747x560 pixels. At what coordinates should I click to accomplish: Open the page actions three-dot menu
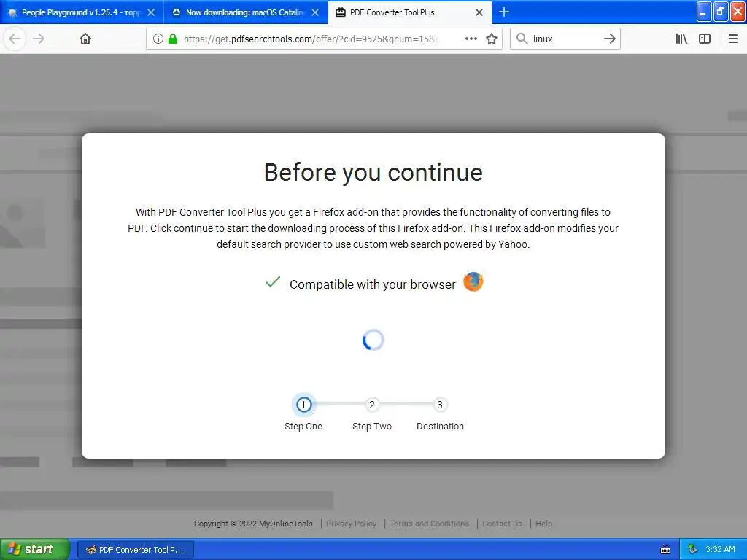471,39
